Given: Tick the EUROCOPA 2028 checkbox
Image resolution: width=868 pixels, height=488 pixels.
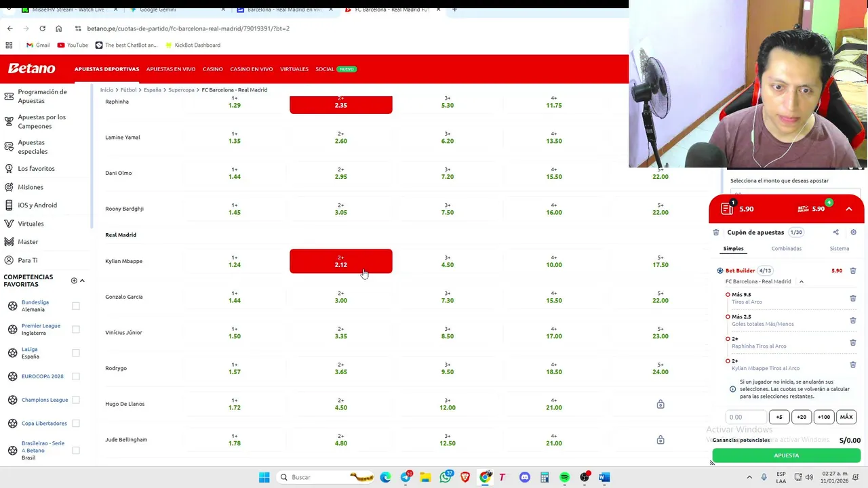Looking at the screenshot, I should click(x=76, y=376).
